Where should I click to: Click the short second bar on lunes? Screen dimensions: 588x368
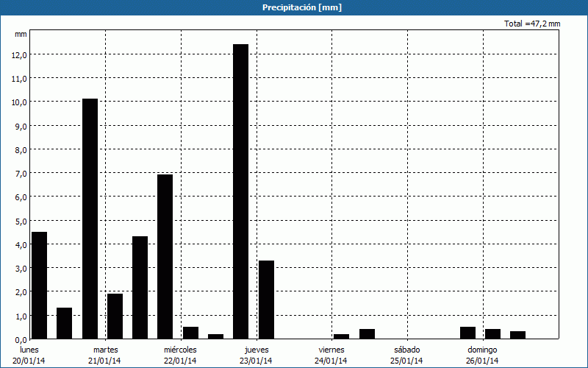[65, 323]
